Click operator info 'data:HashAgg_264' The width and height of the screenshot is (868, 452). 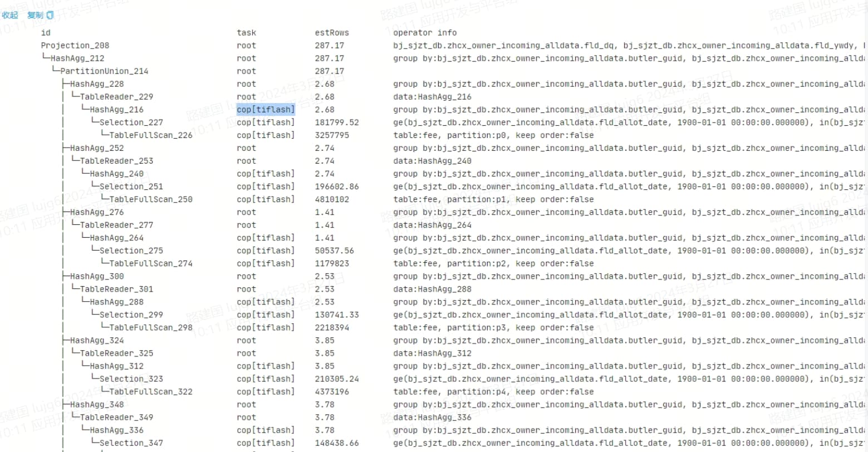click(x=432, y=225)
